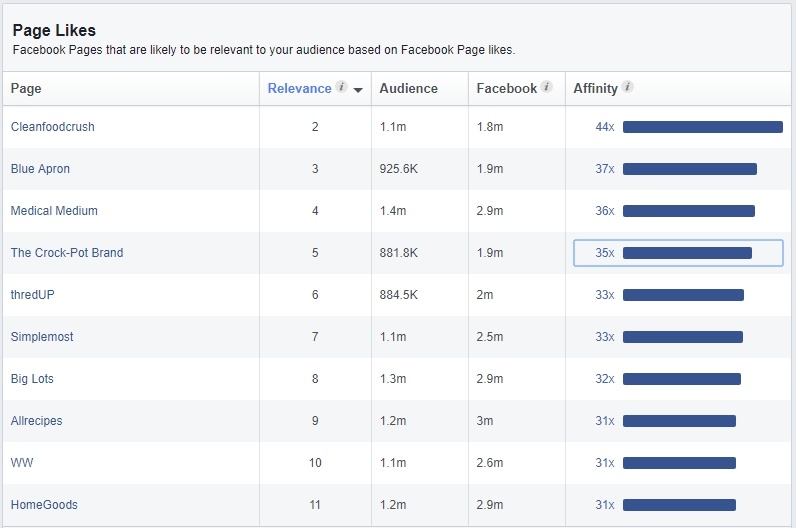Click the 36x affinity bar for Medical Medium
This screenshot has height=528, width=796.
point(689,211)
